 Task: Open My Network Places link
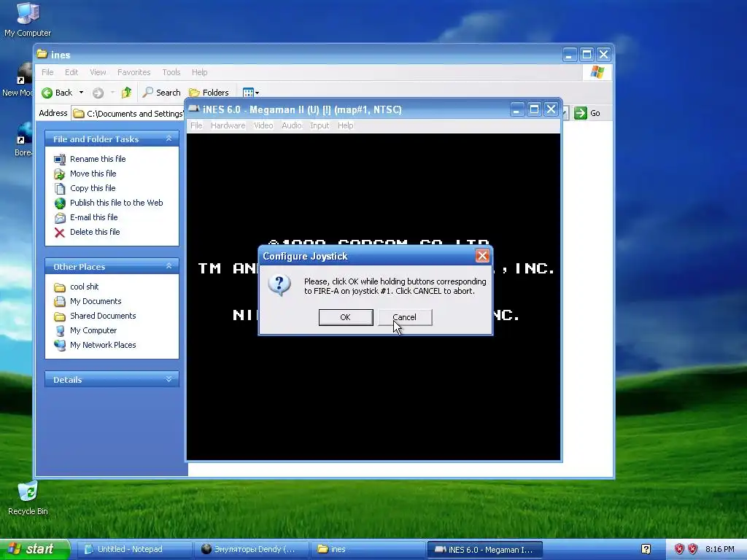103,345
